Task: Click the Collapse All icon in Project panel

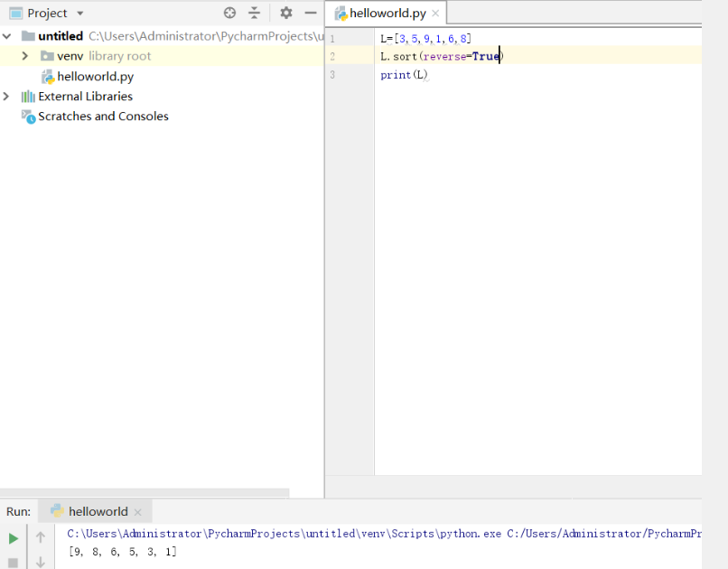Action: (254, 13)
